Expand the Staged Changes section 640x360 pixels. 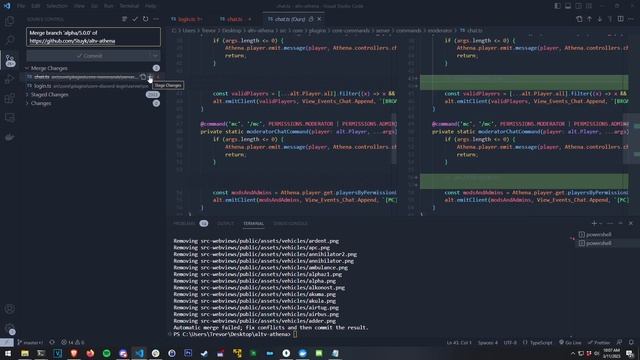[27, 95]
